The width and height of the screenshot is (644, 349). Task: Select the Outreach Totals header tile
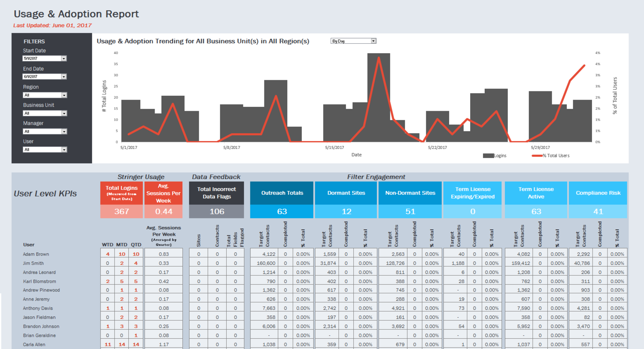pos(282,193)
